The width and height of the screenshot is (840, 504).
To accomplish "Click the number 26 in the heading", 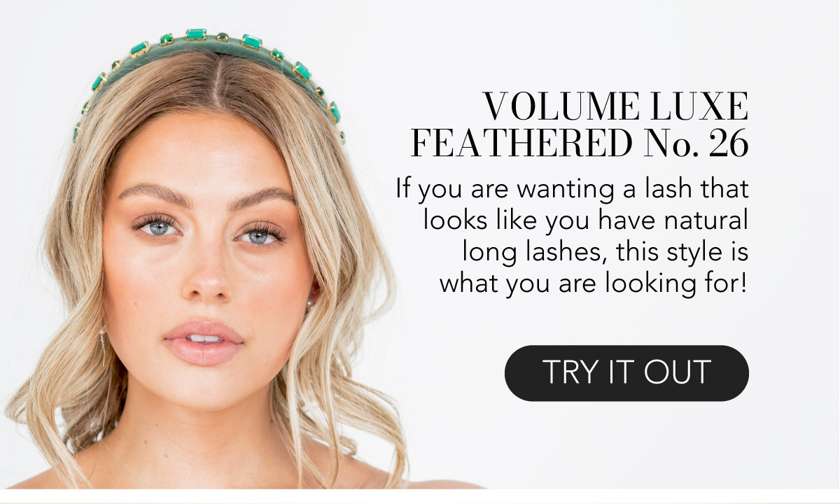I will pyautogui.click(x=729, y=144).
